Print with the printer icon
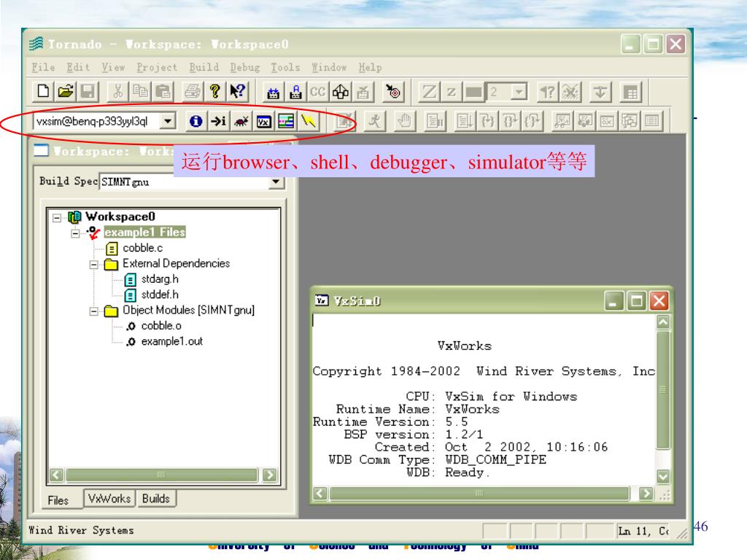 pyautogui.click(x=193, y=91)
